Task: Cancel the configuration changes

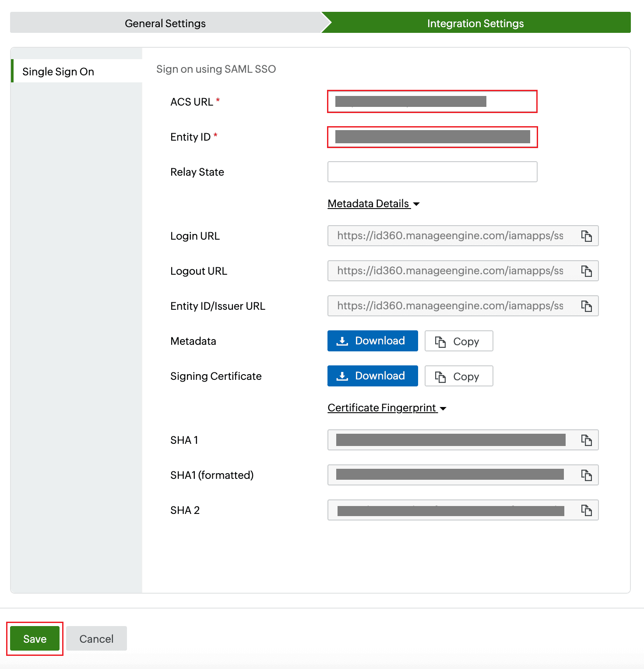Action: pyautogui.click(x=96, y=639)
